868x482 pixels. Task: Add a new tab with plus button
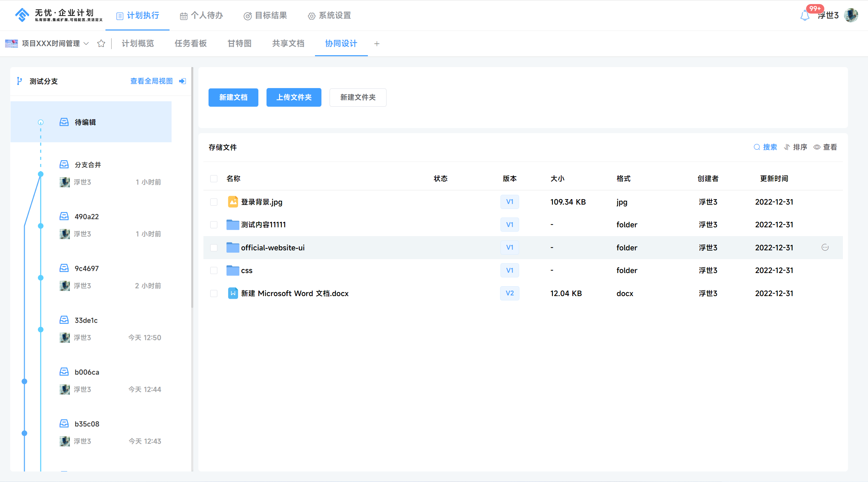377,44
